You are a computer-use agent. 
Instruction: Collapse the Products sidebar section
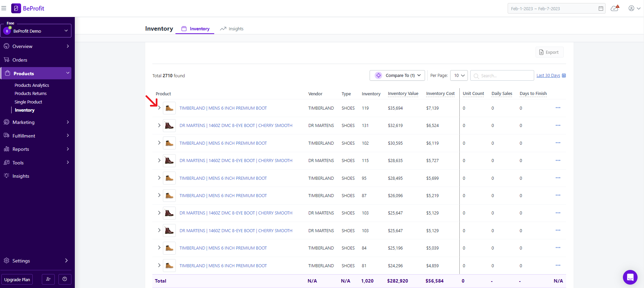point(68,73)
